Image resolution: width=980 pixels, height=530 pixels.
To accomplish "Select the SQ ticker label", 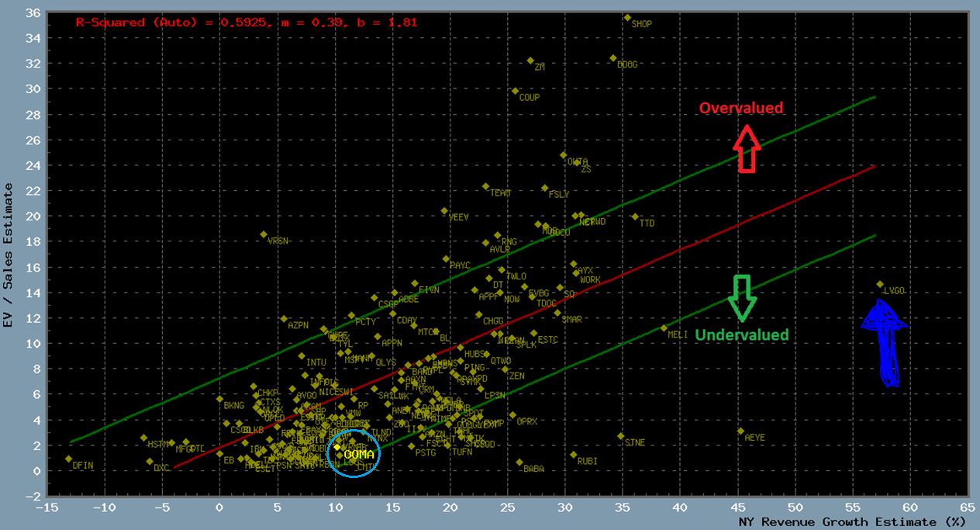I will point(569,295).
